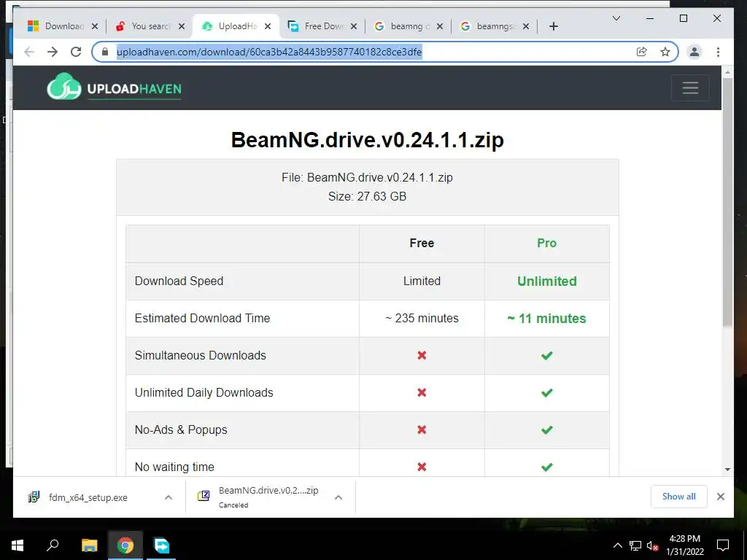Click Show all downloads button
Image resolution: width=747 pixels, height=560 pixels.
(679, 497)
